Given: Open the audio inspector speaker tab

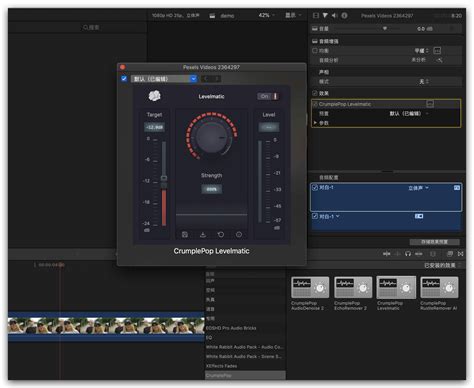Looking at the screenshot, I should (x=334, y=15).
